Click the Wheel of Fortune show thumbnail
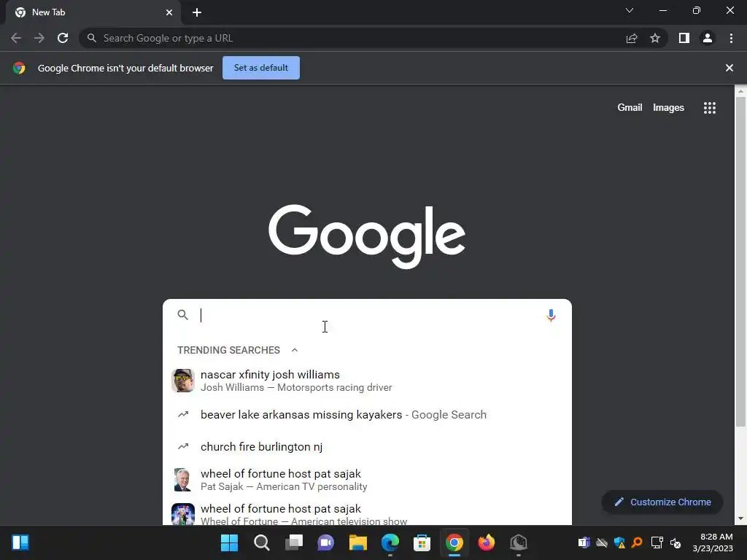 tap(183, 514)
